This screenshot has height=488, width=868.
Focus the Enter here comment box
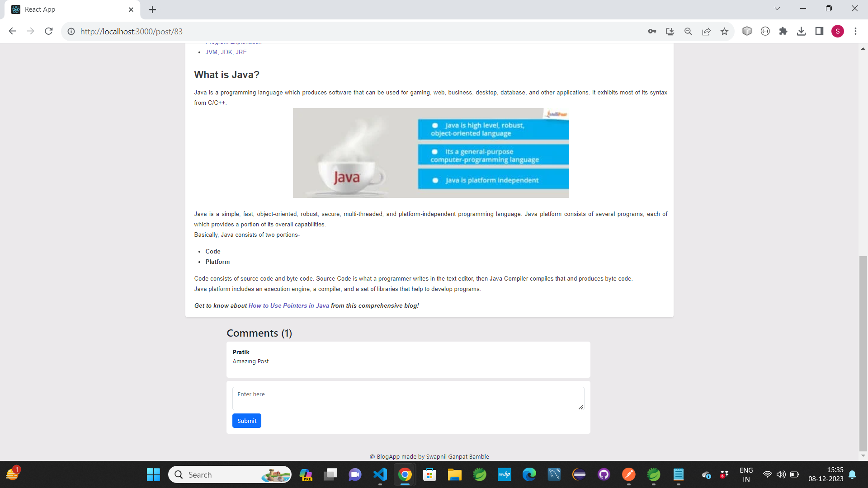[x=408, y=398]
